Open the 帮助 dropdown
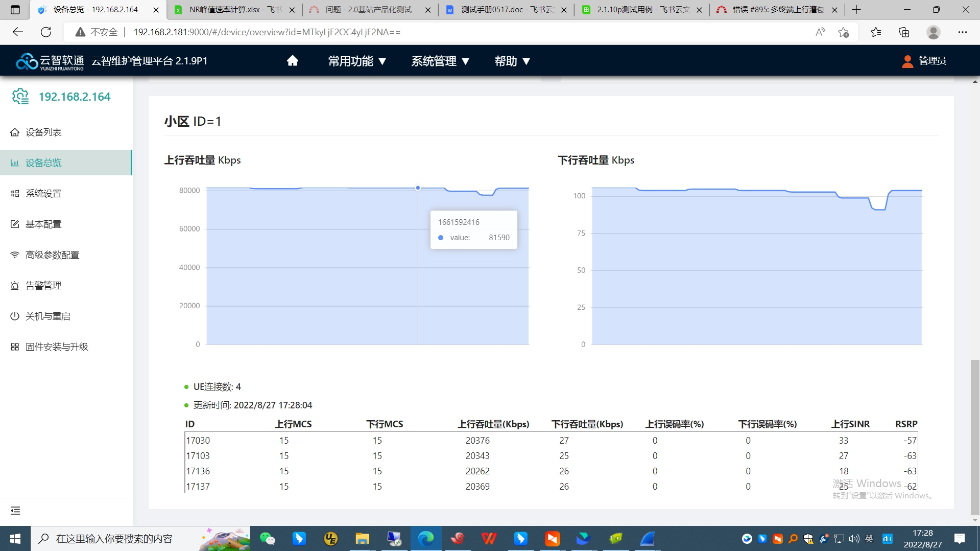This screenshot has height=551, width=980. coord(512,61)
